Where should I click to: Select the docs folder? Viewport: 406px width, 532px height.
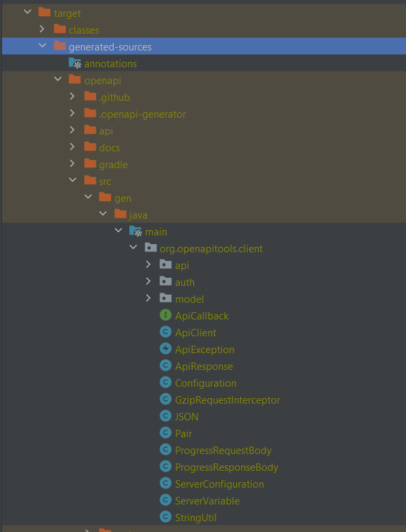click(109, 147)
